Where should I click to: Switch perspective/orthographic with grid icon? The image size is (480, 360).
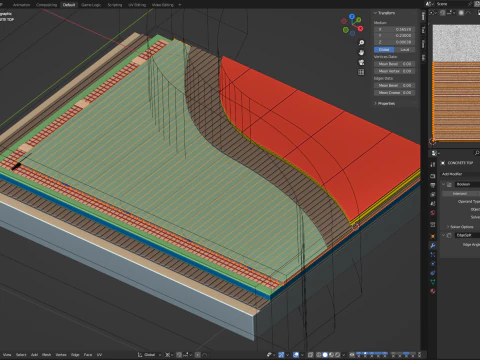[361, 72]
